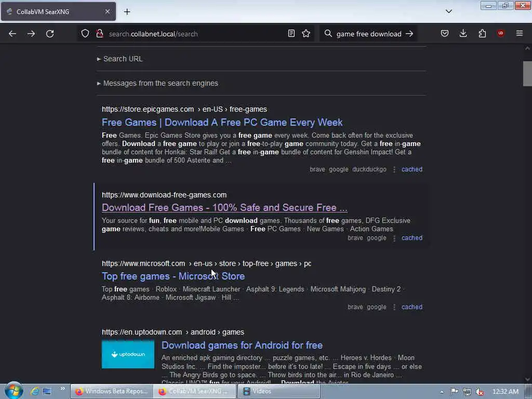The height and width of the screenshot is (399, 532).
Task: Click the scrollbar down arrow
Action: pos(527,379)
